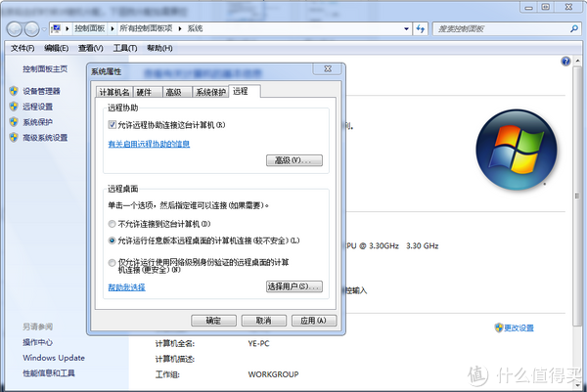Viewport: 587px width, 392px height.
Task: Switch to the 高级 tab
Action: point(177,92)
